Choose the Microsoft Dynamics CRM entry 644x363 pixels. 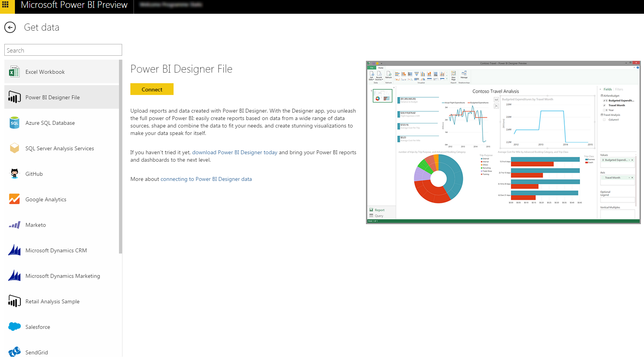tap(62, 250)
